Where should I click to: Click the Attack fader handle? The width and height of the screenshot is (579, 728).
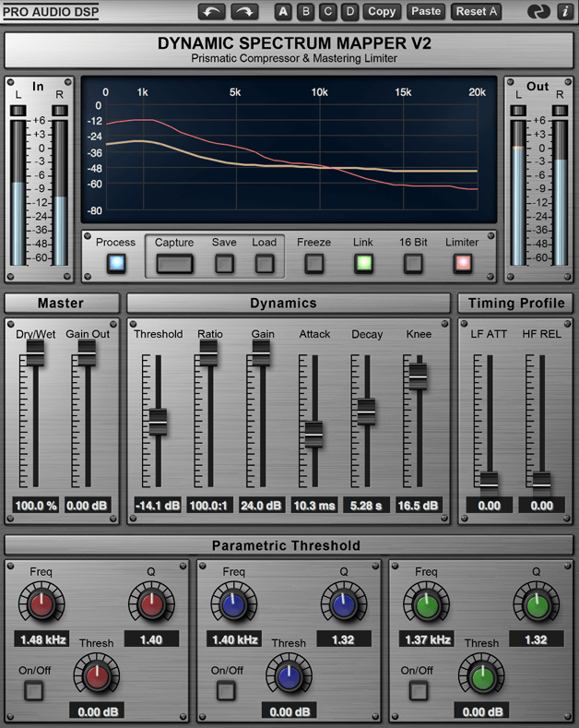314,435
